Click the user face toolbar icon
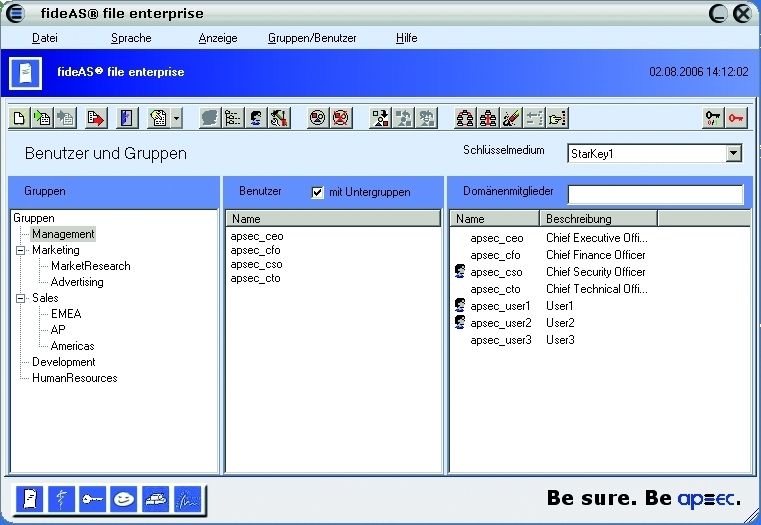The image size is (761, 525). 256,118
